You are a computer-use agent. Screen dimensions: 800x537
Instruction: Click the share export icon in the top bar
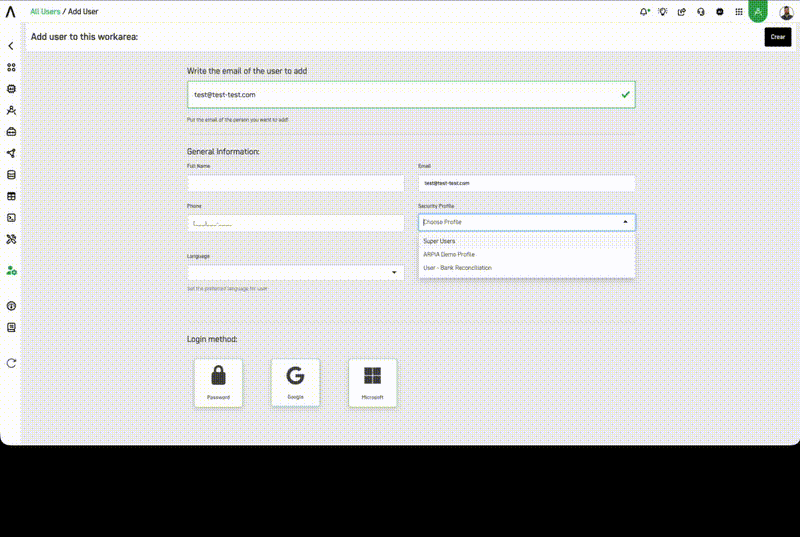pos(682,12)
